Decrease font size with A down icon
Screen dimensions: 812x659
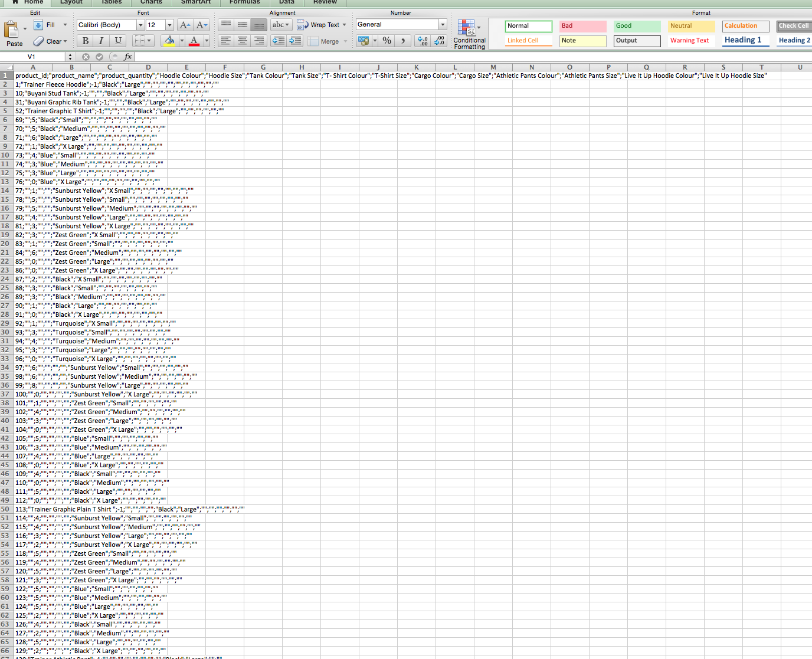click(202, 25)
